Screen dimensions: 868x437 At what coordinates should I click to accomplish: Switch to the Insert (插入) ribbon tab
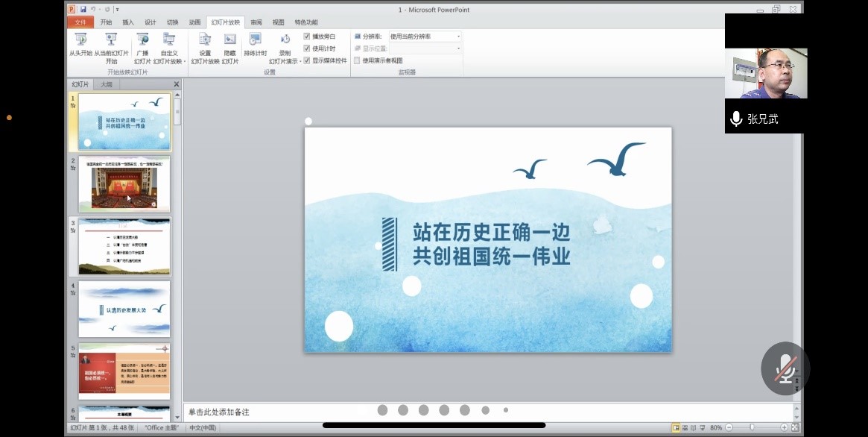pyautogui.click(x=128, y=22)
